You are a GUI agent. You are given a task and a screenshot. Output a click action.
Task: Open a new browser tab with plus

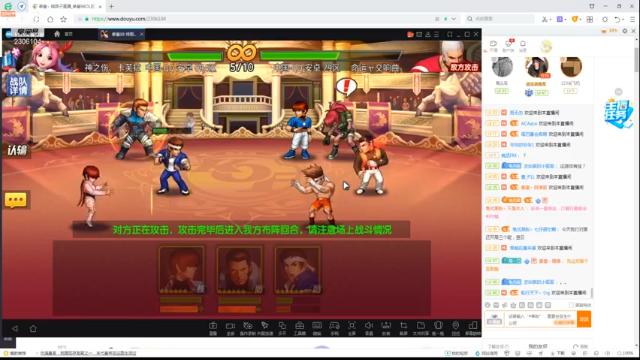(111, 6)
